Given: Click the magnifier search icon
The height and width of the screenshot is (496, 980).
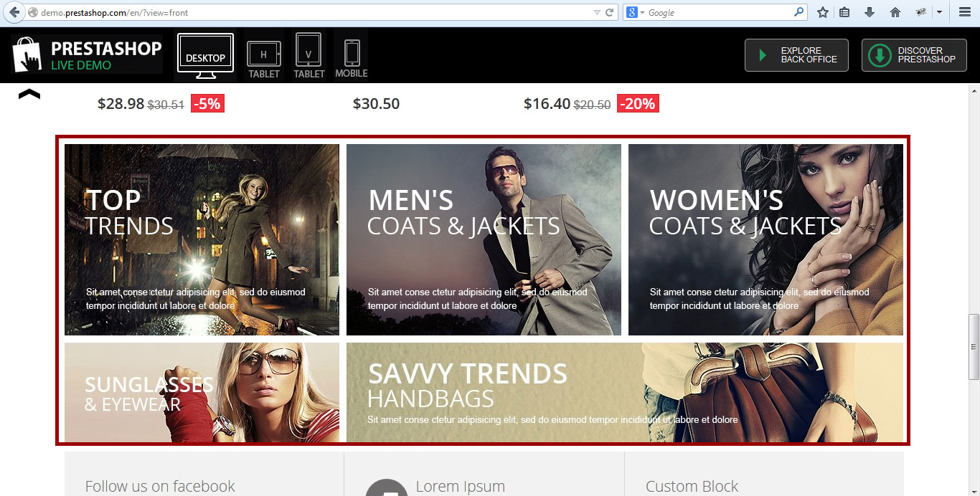Looking at the screenshot, I should click(799, 12).
